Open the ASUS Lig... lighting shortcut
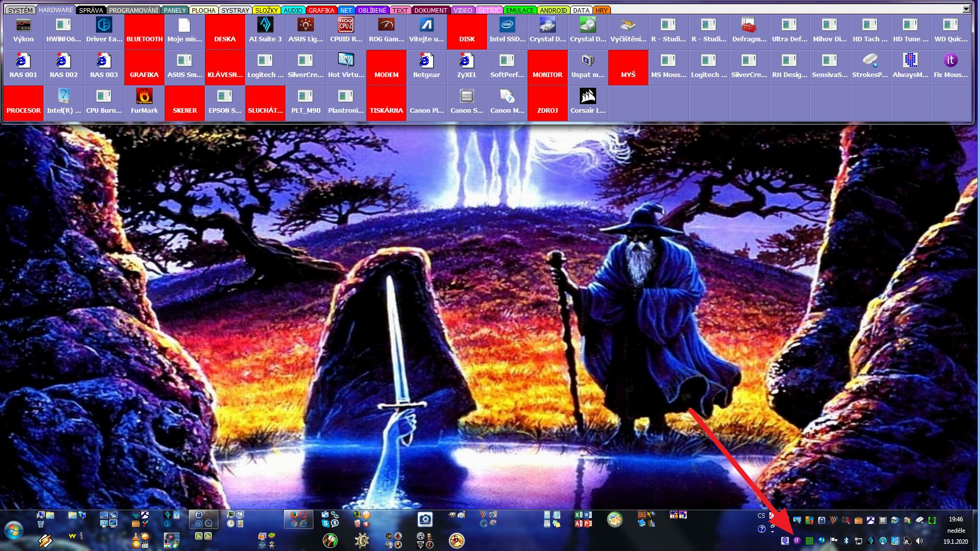 (306, 32)
